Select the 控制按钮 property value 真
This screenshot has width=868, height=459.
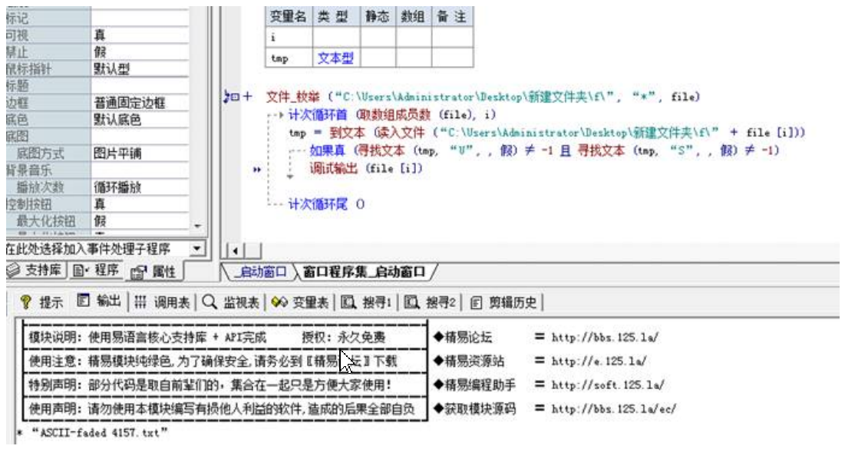tap(140, 203)
